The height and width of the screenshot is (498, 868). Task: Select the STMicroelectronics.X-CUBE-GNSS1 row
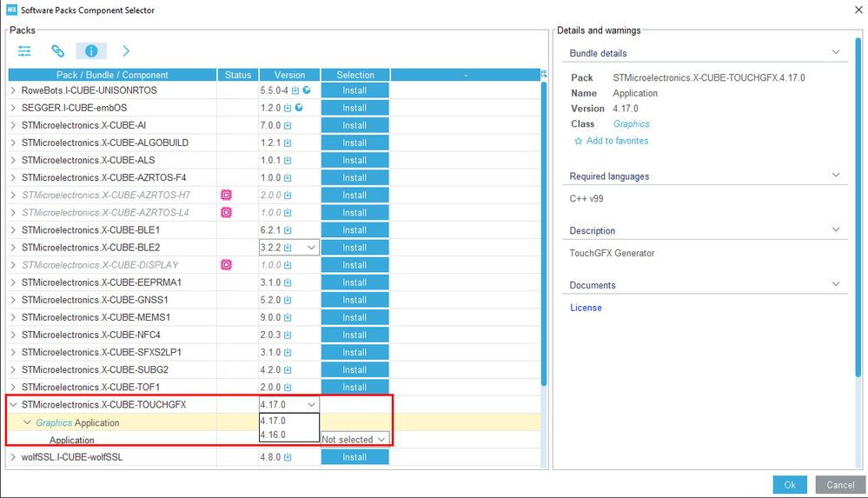tap(95, 300)
